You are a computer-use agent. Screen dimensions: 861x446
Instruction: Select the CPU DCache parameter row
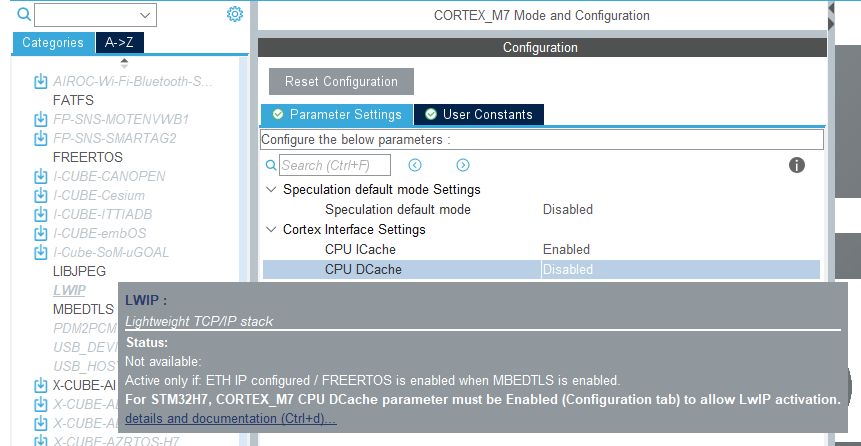click(x=541, y=269)
